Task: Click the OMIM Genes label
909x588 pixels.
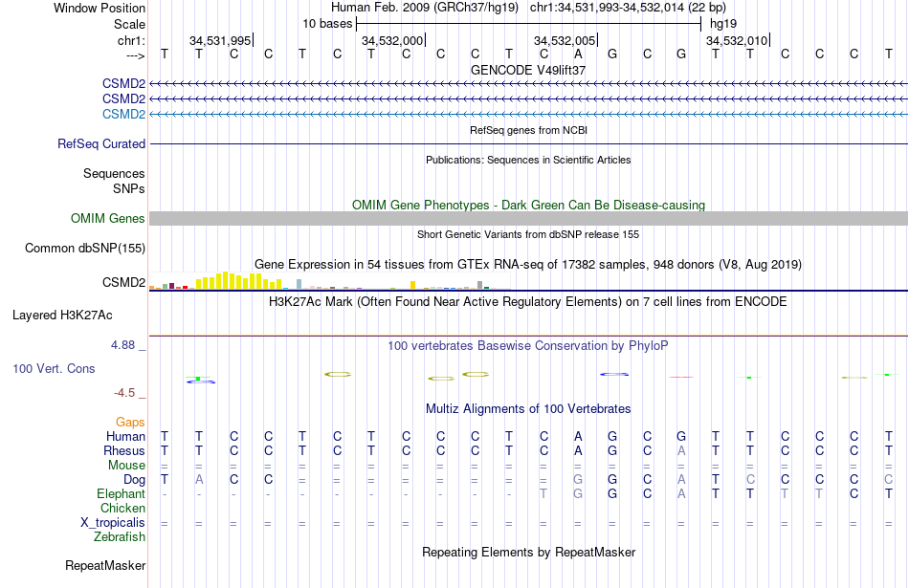Action: [x=107, y=218]
